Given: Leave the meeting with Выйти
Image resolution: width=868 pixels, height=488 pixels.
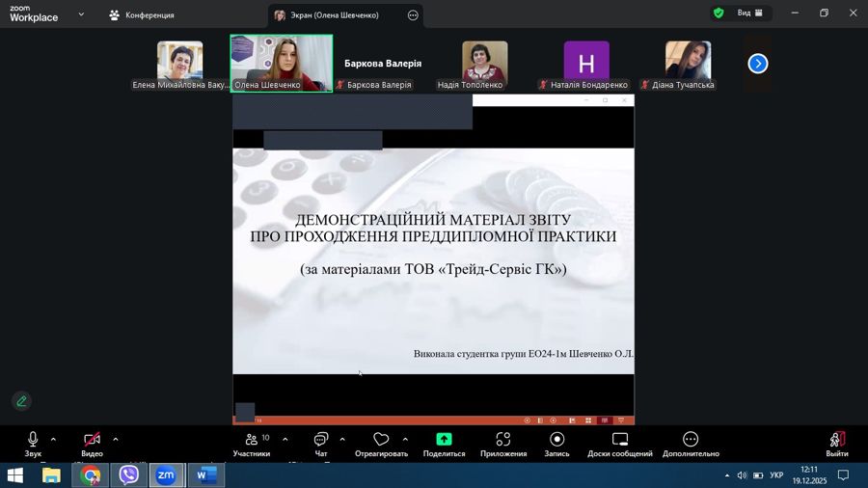Looking at the screenshot, I should [836, 444].
